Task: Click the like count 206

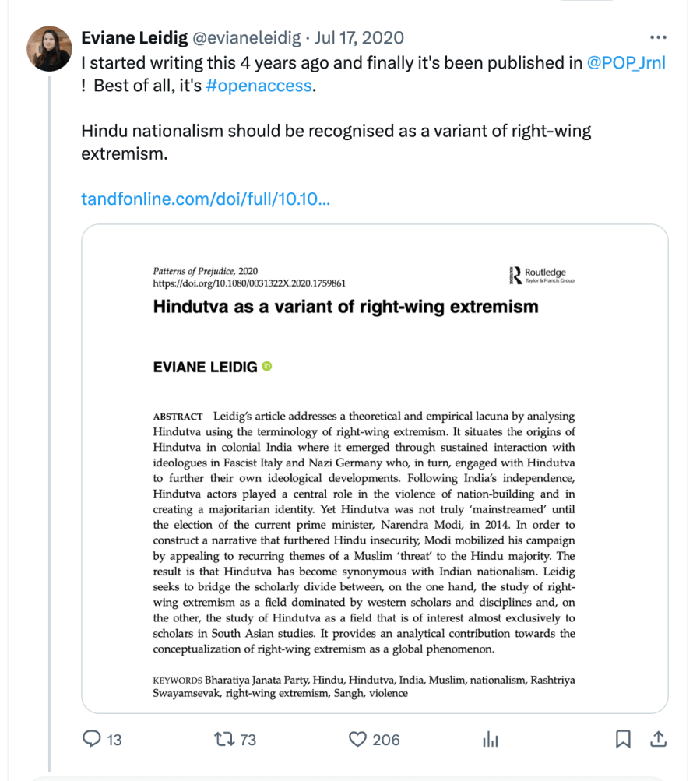Action: (x=385, y=740)
